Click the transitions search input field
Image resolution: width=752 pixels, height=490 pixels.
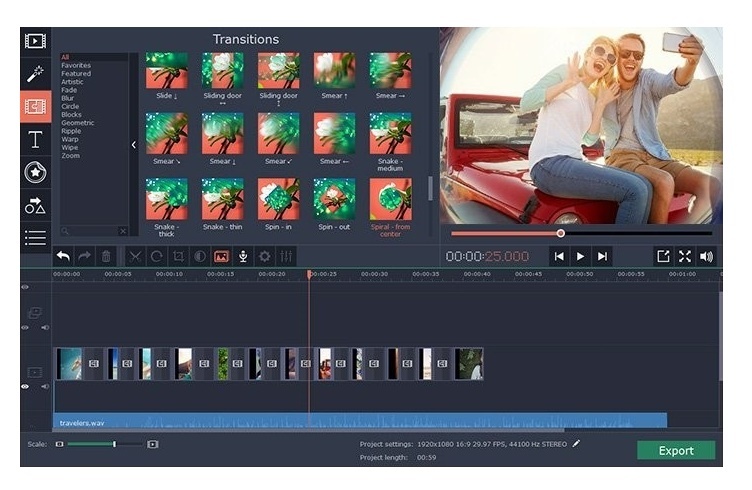tap(93, 231)
